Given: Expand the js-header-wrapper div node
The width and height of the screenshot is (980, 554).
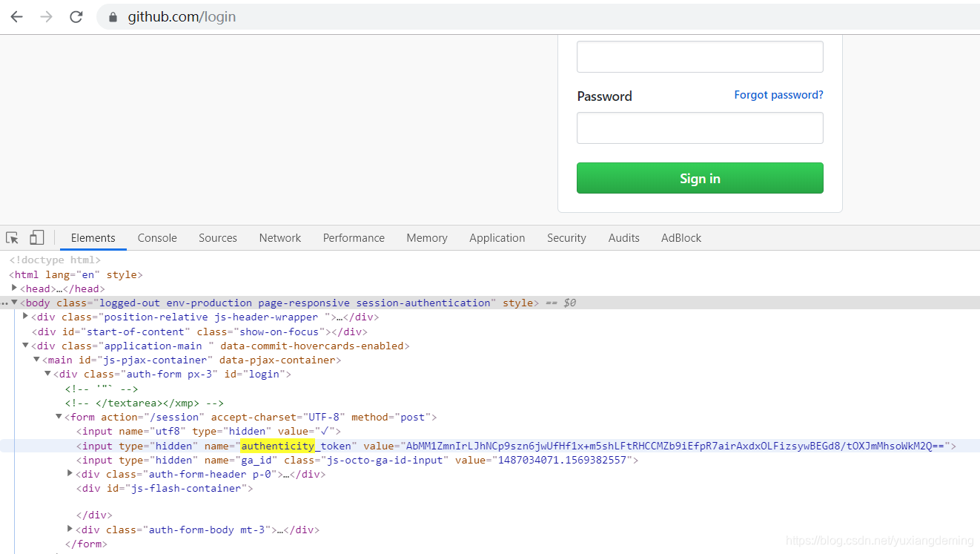Looking at the screenshot, I should 25,316.
